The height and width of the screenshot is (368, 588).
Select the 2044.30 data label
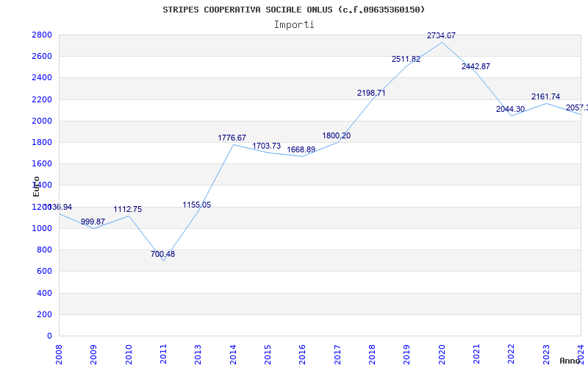pyautogui.click(x=510, y=109)
